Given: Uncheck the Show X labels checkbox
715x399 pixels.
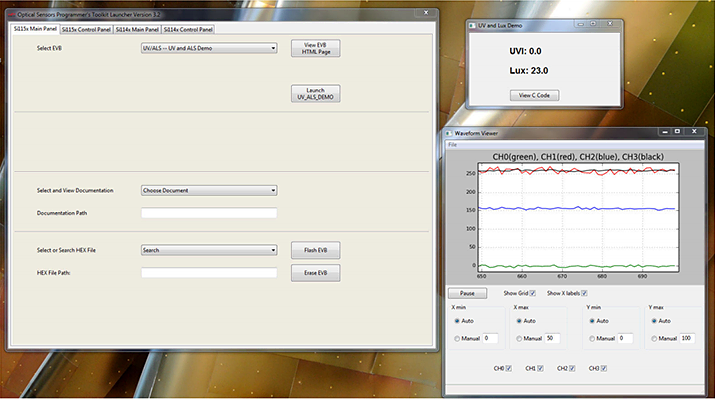Looking at the screenshot, I should pyautogui.click(x=584, y=293).
